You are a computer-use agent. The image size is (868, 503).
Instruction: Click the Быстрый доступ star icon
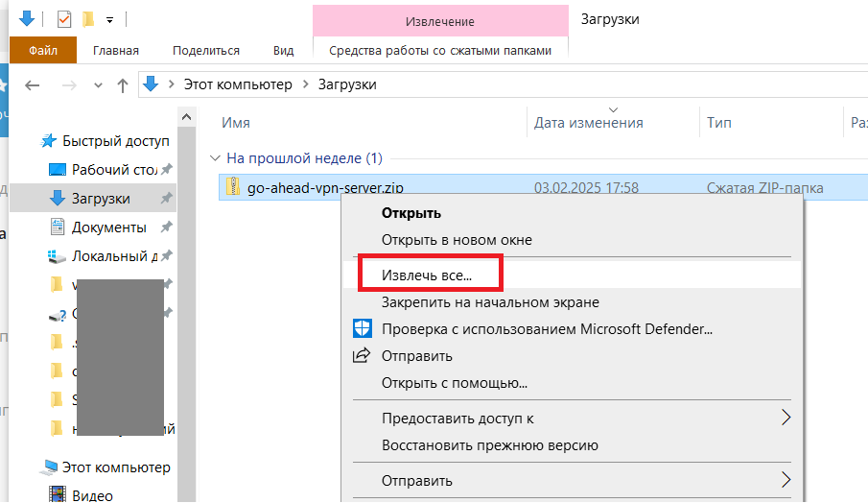pyautogui.click(x=49, y=141)
